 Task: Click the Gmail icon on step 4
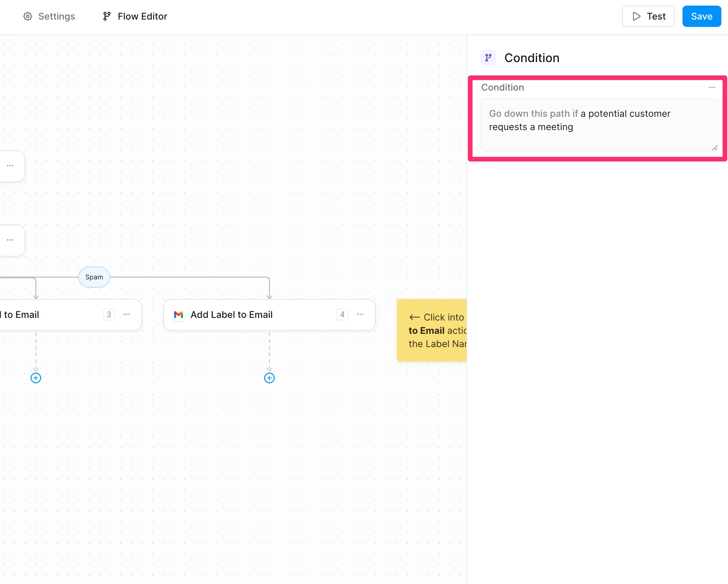(x=178, y=315)
